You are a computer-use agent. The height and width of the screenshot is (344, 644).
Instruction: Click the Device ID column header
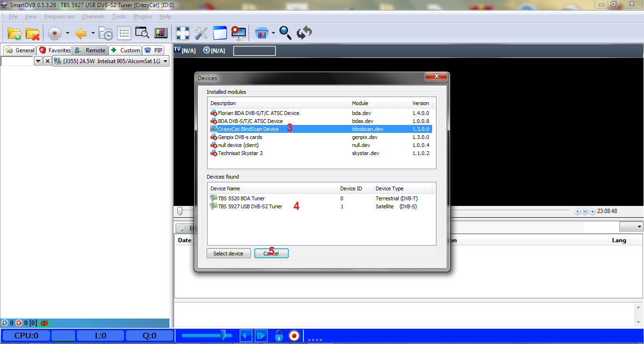(355, 188)
